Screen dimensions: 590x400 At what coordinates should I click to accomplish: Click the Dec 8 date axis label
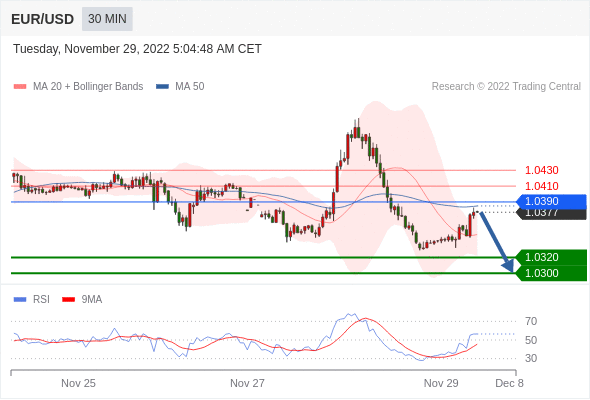coord(509,383)
